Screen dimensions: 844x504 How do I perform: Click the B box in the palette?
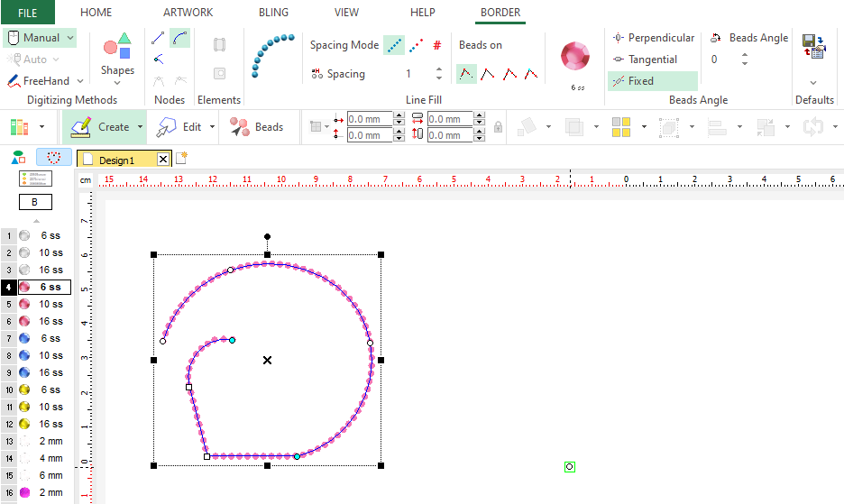(x=35, y=202)
